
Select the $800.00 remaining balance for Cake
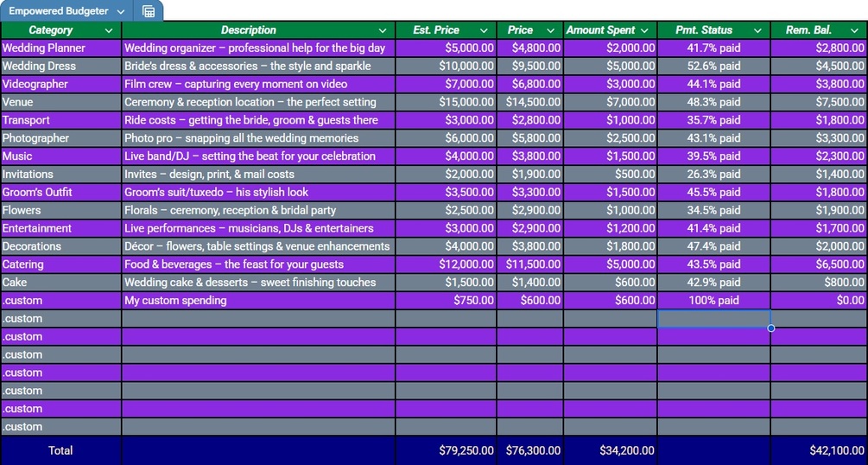(x=819, y=282)
